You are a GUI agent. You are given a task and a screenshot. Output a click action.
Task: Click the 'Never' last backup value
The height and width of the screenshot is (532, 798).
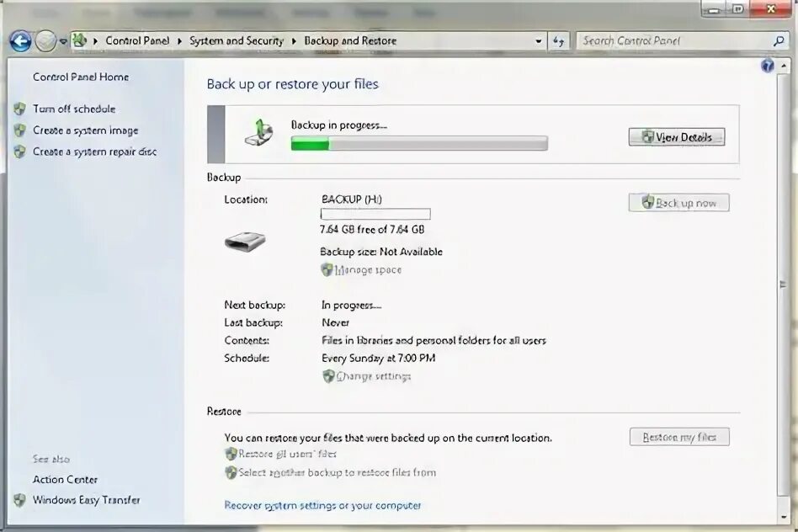[335, 322]
